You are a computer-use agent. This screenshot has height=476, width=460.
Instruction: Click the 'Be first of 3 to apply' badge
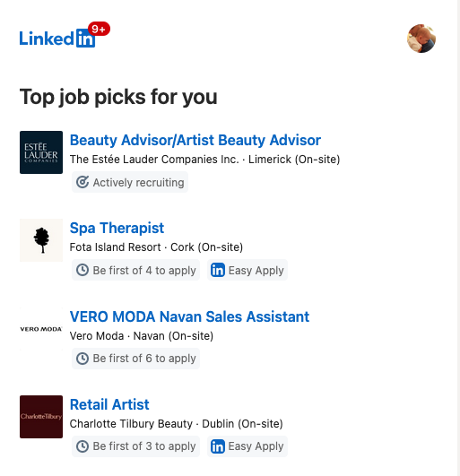135,446
